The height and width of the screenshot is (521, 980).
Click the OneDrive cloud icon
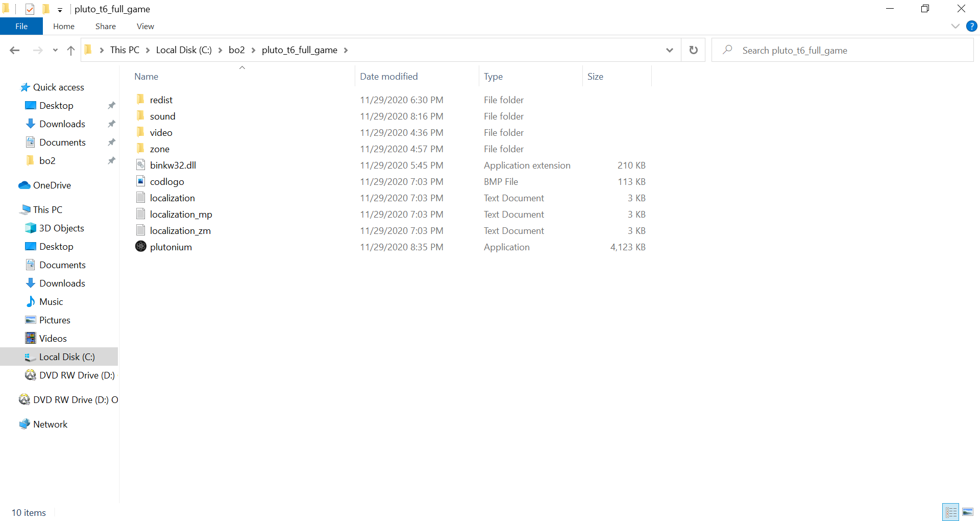click(x=24, y=185)
